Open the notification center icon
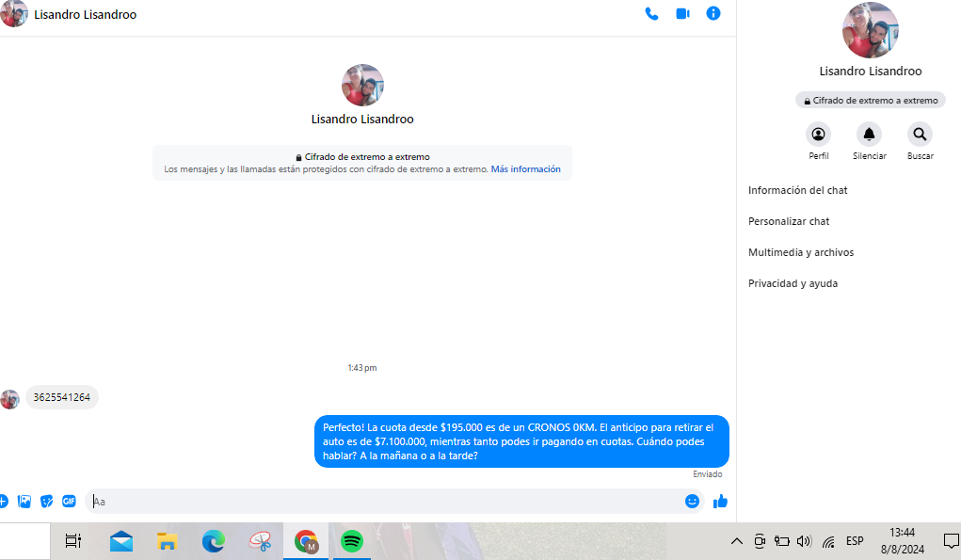Screen dimensions: 961x560 (952, 541)
